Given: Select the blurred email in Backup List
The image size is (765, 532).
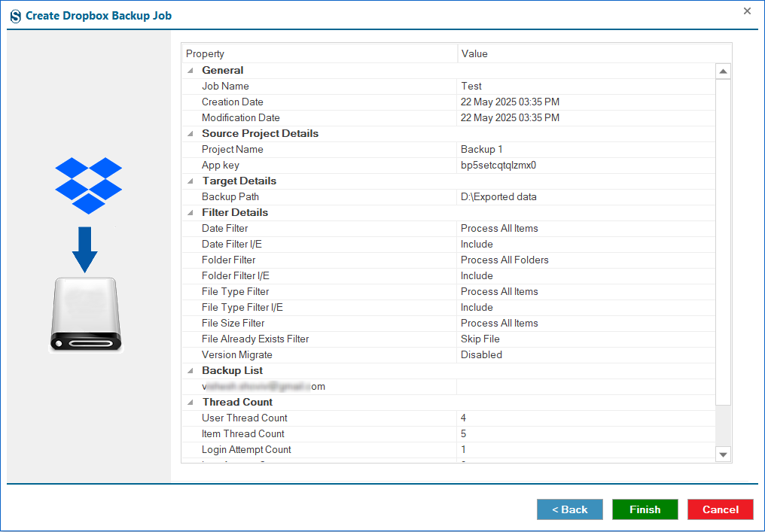Looking at the screenshot, I should 264,387.
